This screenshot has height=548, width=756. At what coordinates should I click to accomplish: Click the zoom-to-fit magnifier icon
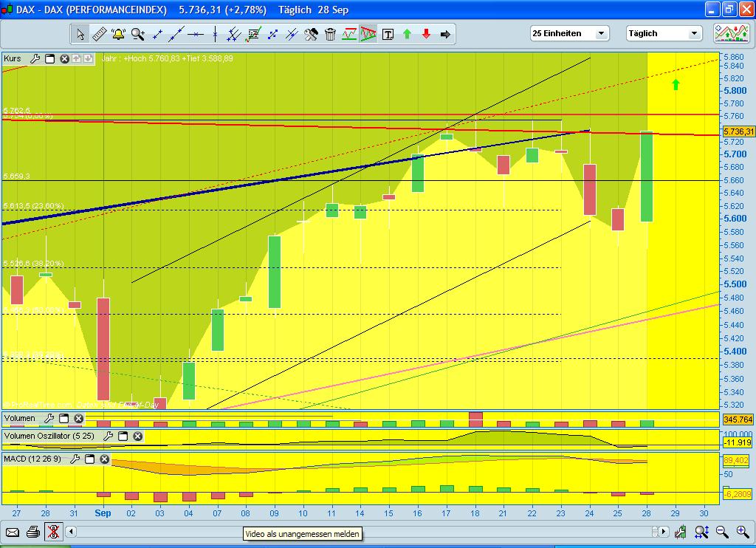(701, 532)
